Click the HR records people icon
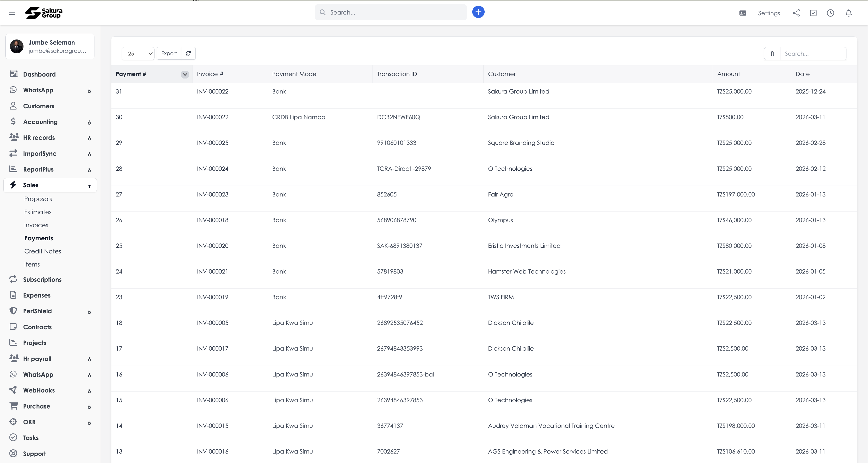The width and height of the screenshot is (868, 463). point(14,137)
